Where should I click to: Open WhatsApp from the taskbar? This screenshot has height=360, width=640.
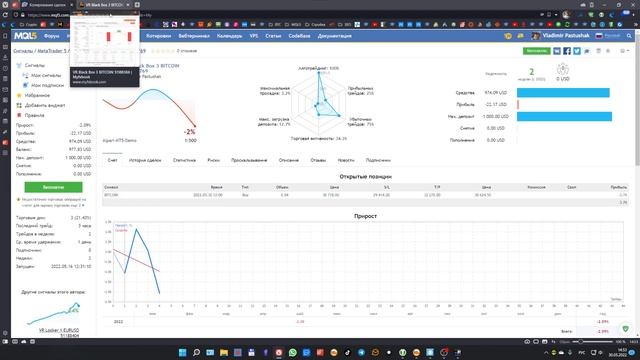pyautogui.click(x=292, y=352)
